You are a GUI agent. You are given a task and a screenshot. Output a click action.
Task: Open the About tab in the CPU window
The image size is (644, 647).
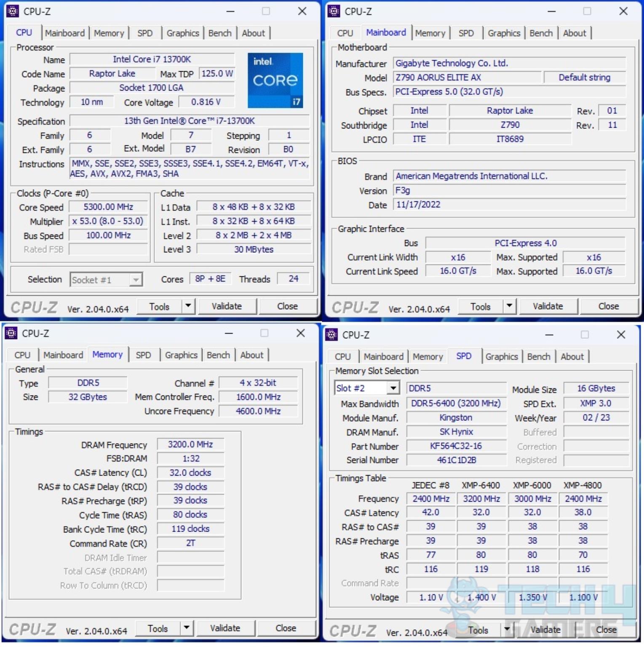click(253, 33)
